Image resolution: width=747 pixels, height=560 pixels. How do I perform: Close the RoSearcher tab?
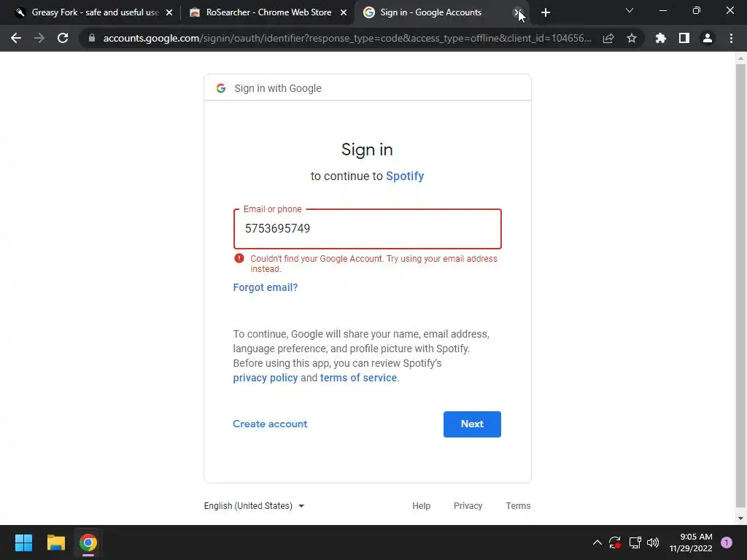pos(344,13)
